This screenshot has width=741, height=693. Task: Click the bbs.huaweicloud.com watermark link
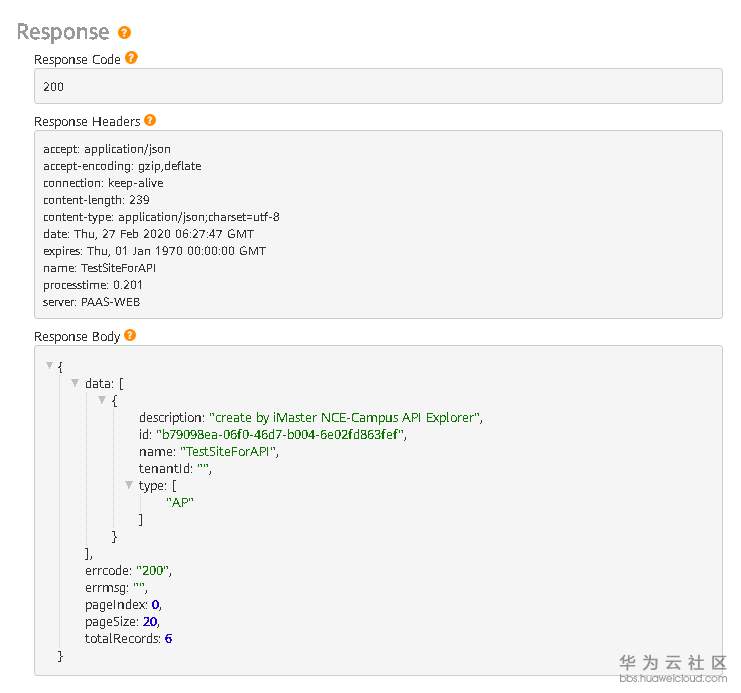click(x=673, y=678)
